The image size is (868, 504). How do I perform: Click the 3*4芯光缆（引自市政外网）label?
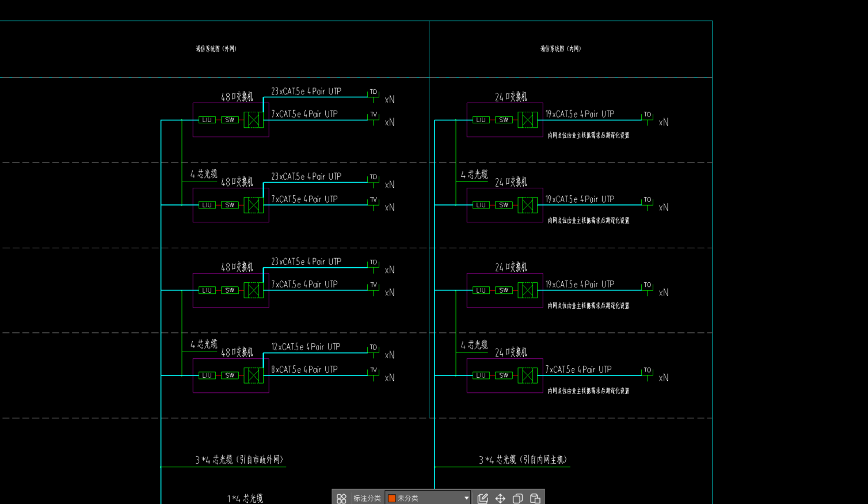[239, 460]
